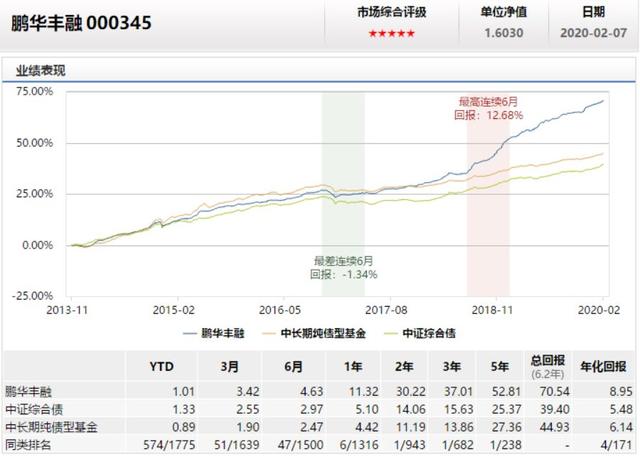
Task: Click ranking cell 1/238
Action: click(506, 445)
